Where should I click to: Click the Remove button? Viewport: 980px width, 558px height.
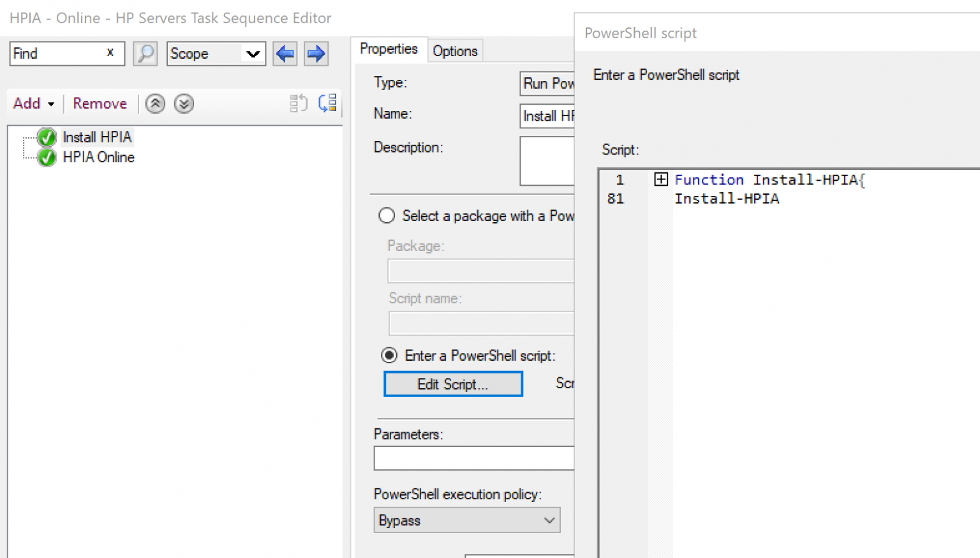100,103
